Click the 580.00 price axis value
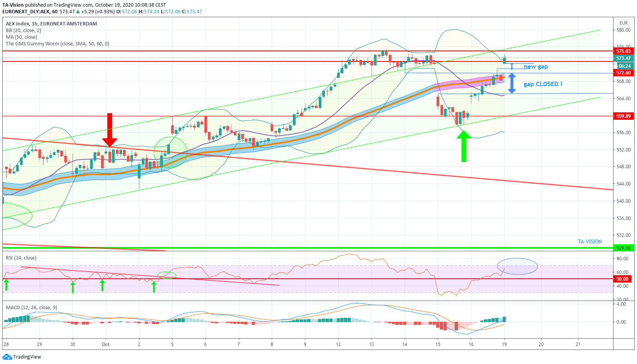Viewport: 637px width, 364px height. [x=623, y=30]
